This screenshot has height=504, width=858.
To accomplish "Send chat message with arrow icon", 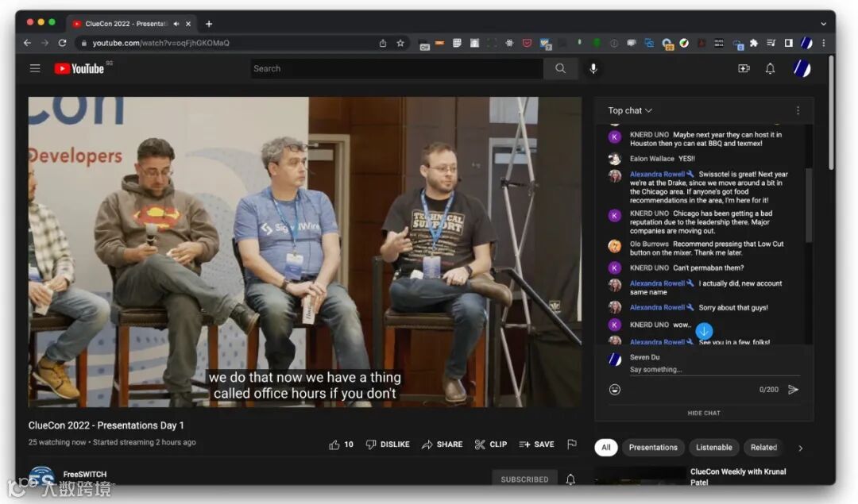I will tap(793, 389).
